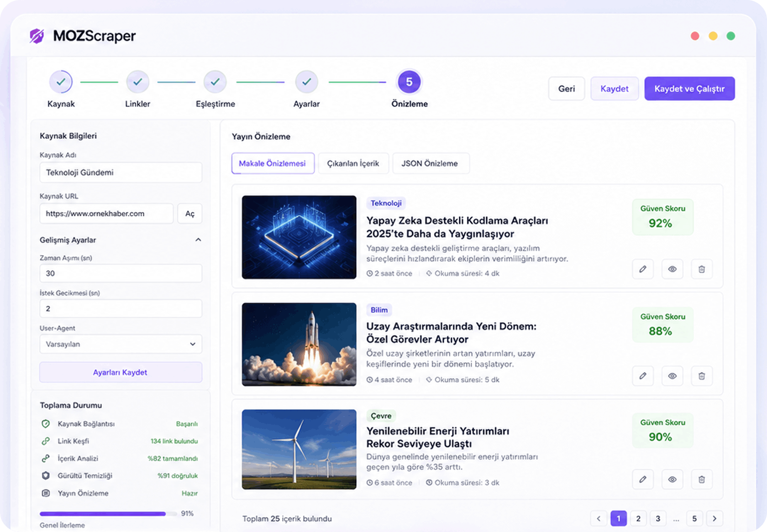Click the Teknoloji category tag

[x=386, y=203]
